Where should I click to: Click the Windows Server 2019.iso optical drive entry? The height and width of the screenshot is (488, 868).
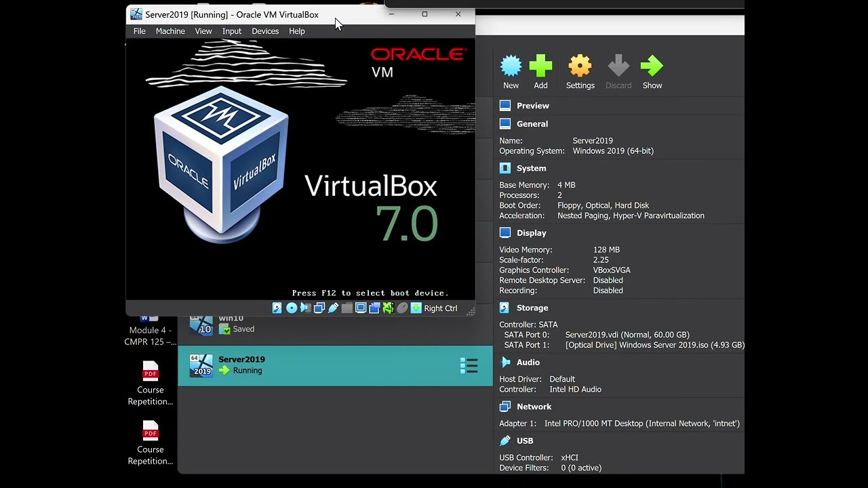click(x=655, y=345)
